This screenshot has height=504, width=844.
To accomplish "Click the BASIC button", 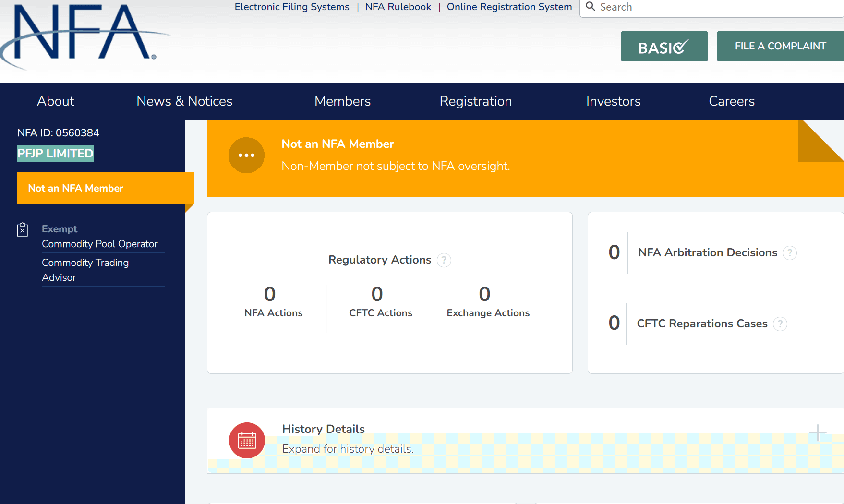I will pyautogui.click(x=664, y=47).
